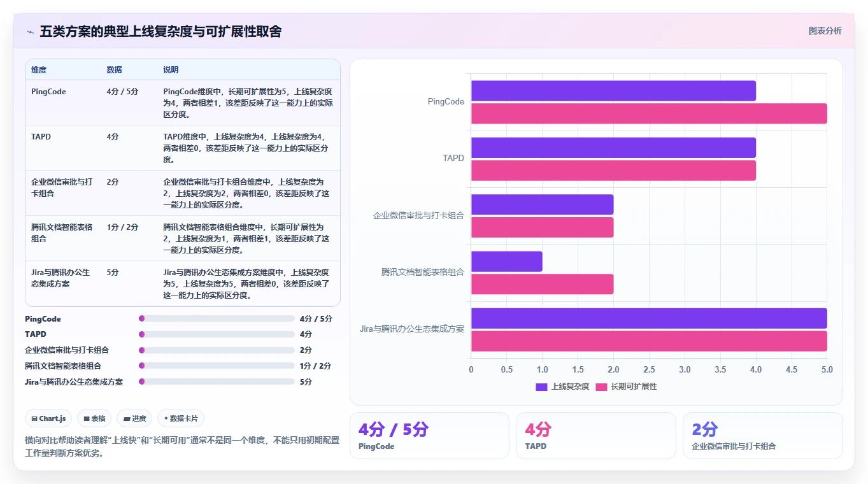Click the 5.0 x-axis tick label

tap(827, 370)
